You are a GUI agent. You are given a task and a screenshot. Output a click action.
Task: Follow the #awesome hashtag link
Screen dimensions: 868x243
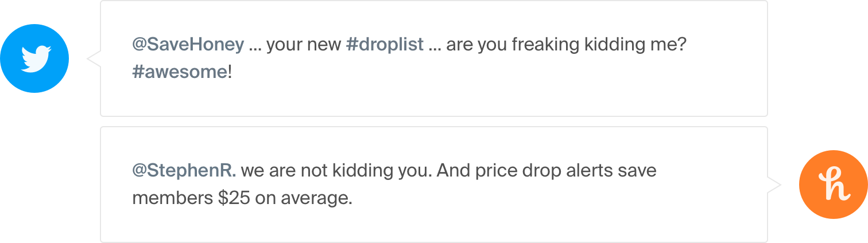pyautogui.click(x=180, y=73)
